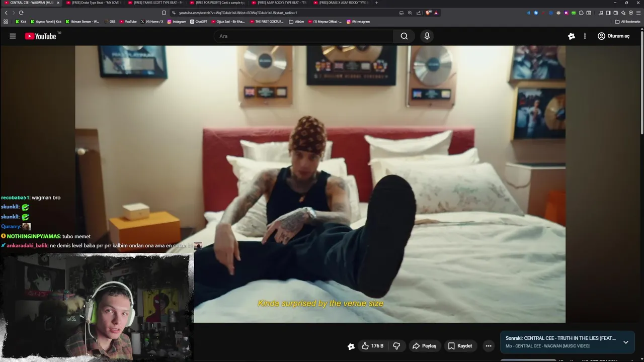Click chat message 'wagman bro'
Image resolution: width=644 pixels, height=362 pixels.
pos(46,198)
